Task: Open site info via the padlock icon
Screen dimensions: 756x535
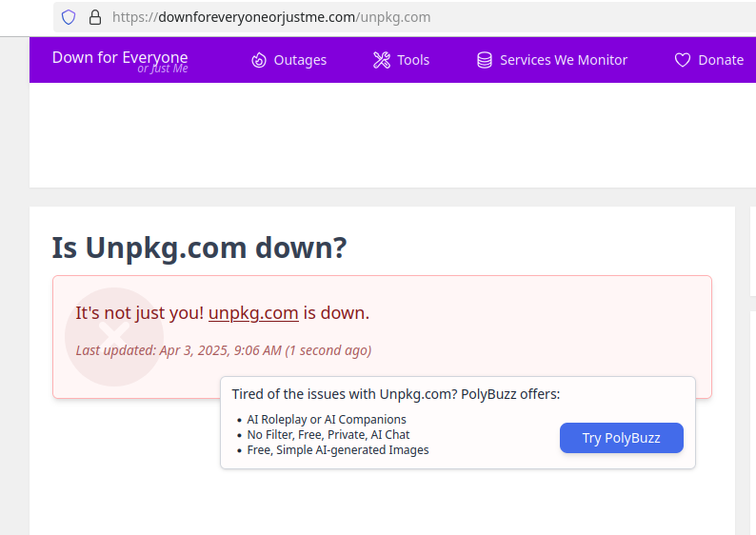Action: point(95,17)
